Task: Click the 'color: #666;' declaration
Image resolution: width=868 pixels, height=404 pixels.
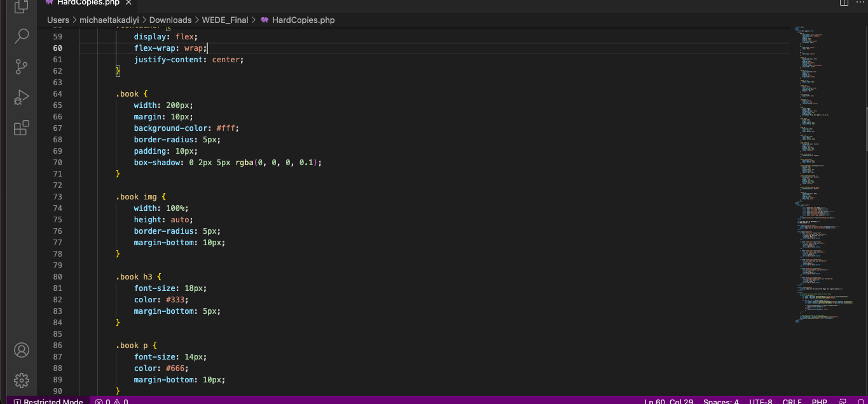Action: pos(162,368)
